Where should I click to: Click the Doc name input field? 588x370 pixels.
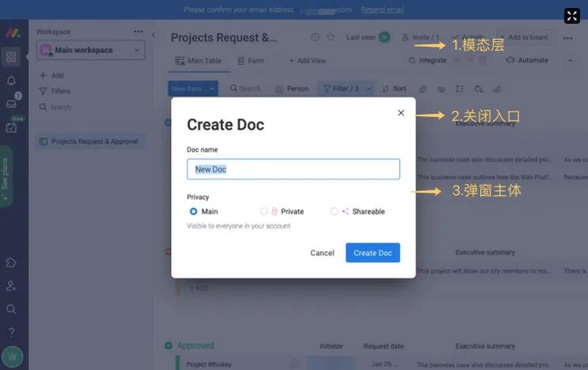[293, 169]
